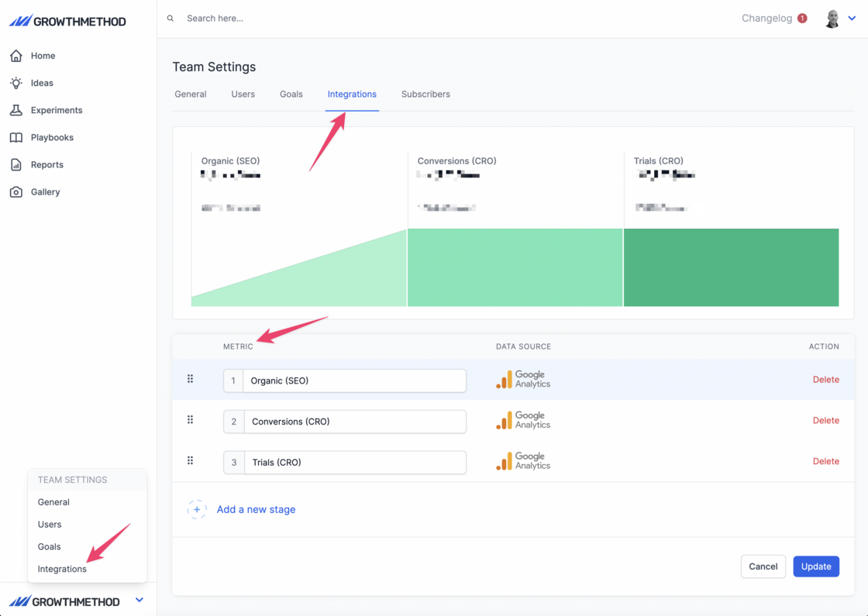Click Google Analytics icon in Organic row
Viewport: 868px width, 616px height.
[x=523, y=379]
